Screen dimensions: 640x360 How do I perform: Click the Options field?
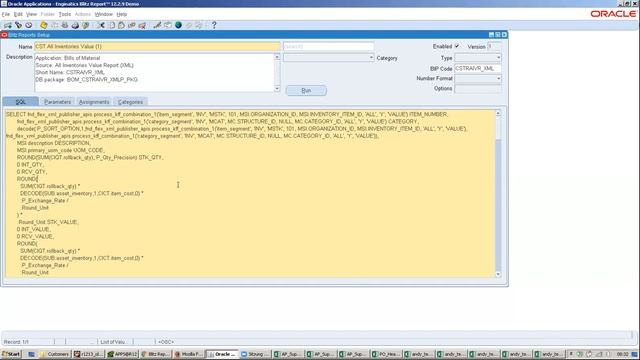click(478, 89)
